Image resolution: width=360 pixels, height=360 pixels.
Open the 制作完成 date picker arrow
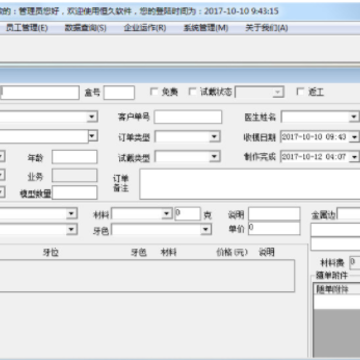354,157
